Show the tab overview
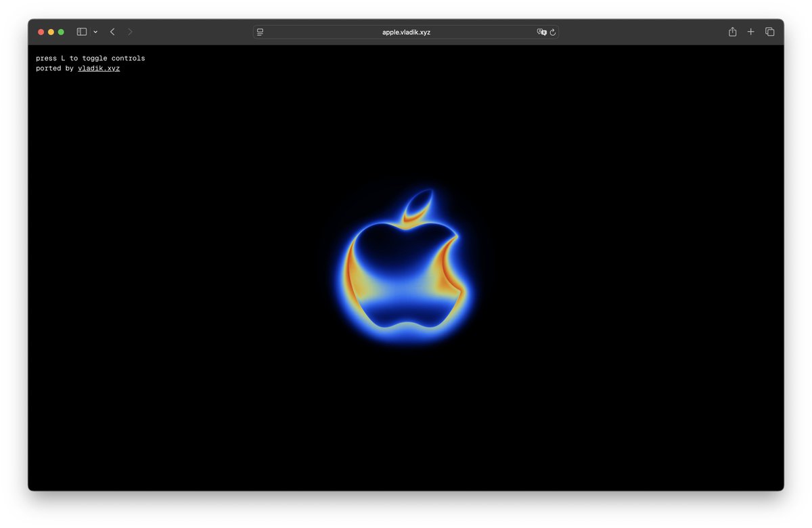Viewport: 812px width, 528px height. pyautogui.click(x=769, y=32)
